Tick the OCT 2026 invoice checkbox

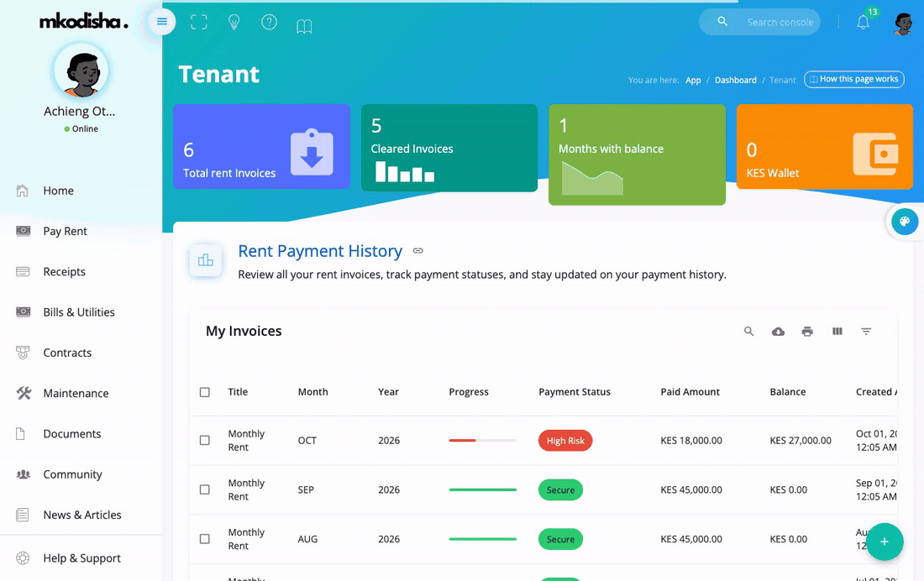[204, 440]
